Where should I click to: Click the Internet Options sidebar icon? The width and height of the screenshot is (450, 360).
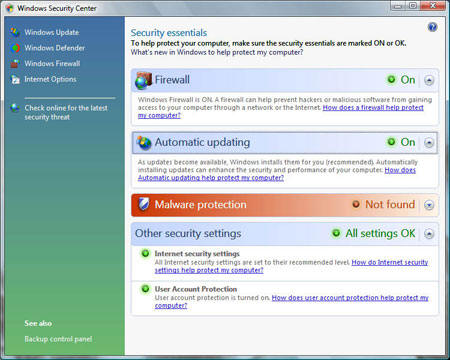[x=15, y=79]
